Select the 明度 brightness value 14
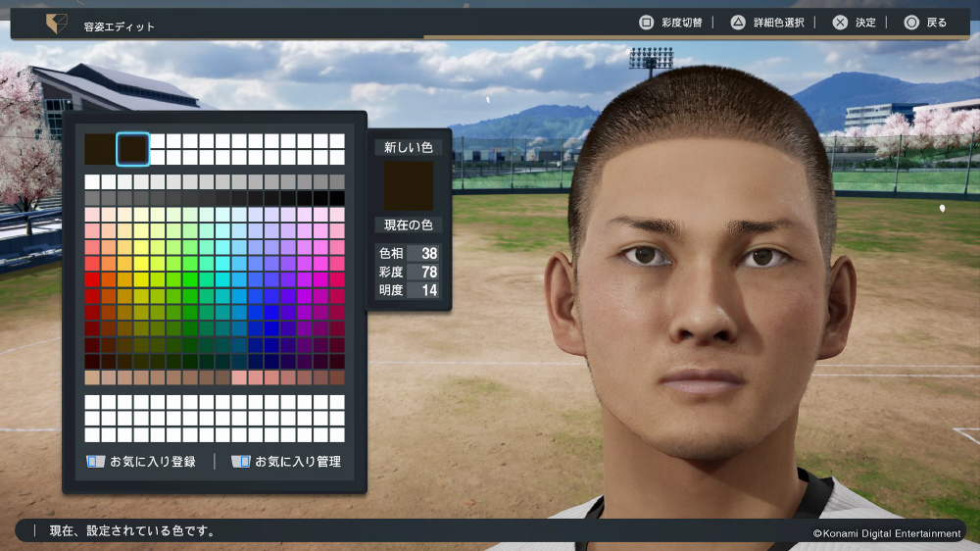Image resolution: width=980 pixels, height=551 pixels. tap(428, 290)
